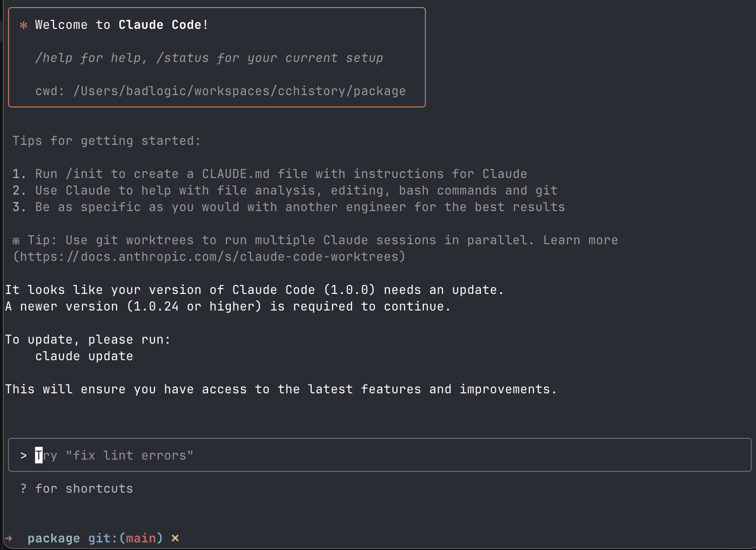The width and height of the screenshot is (756, 550).
Task: Click the /status command hint
Action: 183,58
